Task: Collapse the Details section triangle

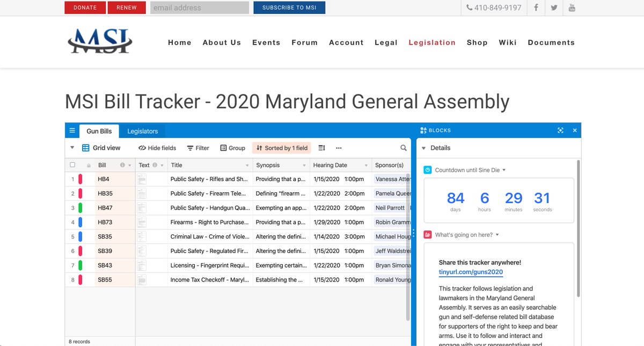Action: pos(423,148)
